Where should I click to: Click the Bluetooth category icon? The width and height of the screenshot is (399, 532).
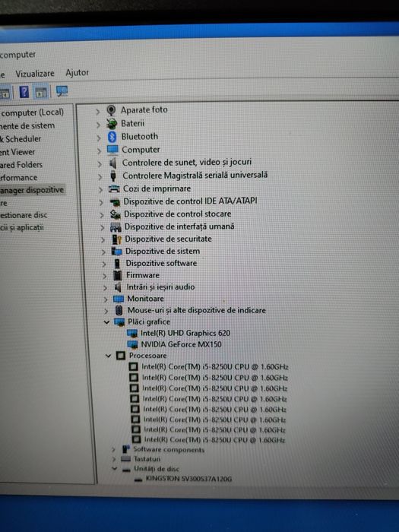tap(112, 137)
